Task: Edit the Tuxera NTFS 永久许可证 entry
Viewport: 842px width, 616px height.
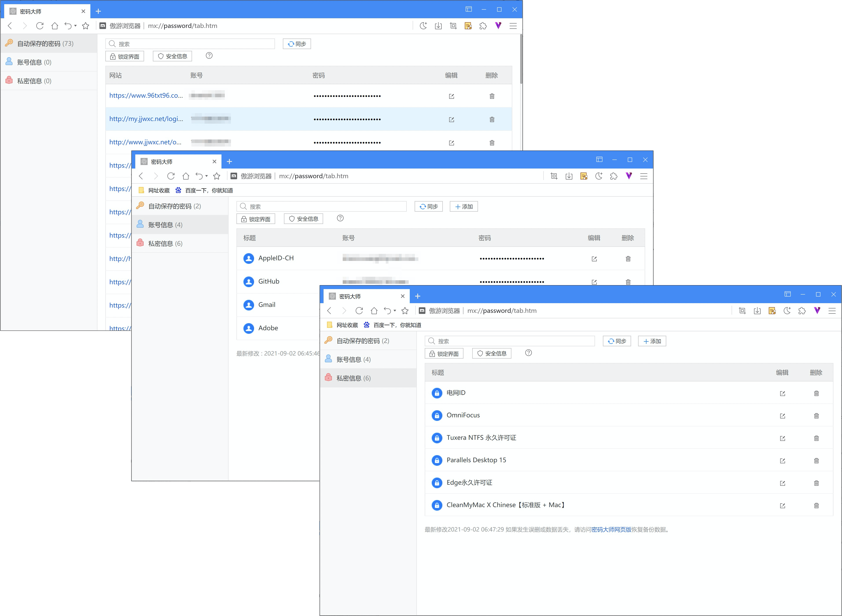Action: (782, 438)
